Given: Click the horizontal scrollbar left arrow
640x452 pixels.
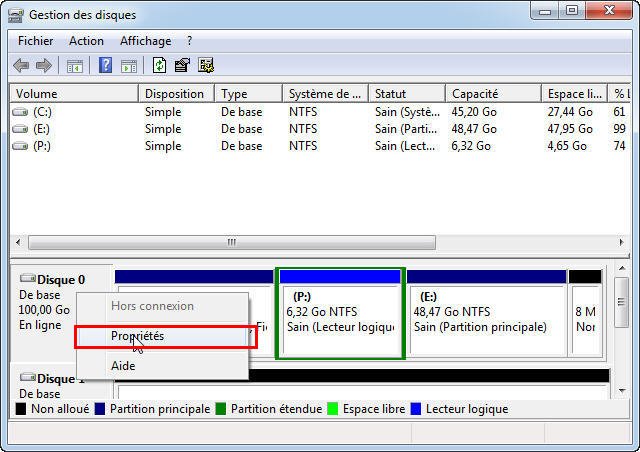Looking at the screenshot, I should click(18, 243).
